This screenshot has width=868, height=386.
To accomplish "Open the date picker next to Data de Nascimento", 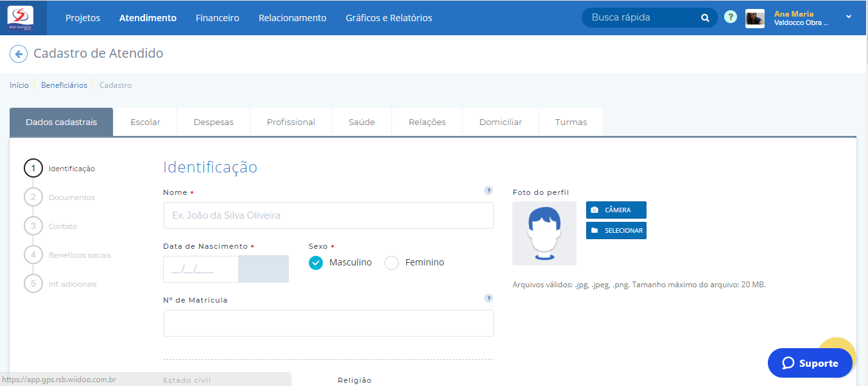I will (263, 269).
